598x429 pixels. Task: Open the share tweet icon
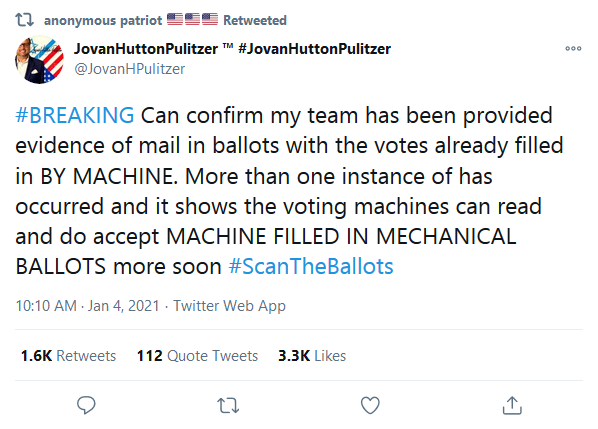coord(512,405)
